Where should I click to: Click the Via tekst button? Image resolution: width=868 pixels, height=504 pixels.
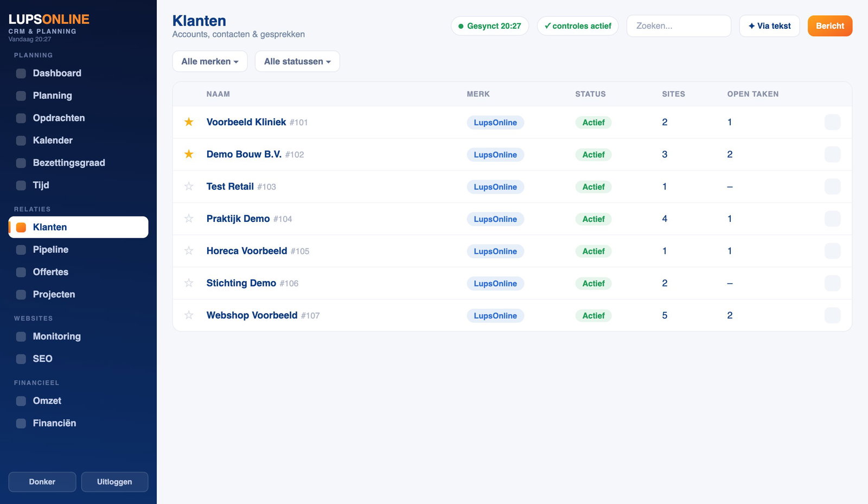tap(769, 26)
